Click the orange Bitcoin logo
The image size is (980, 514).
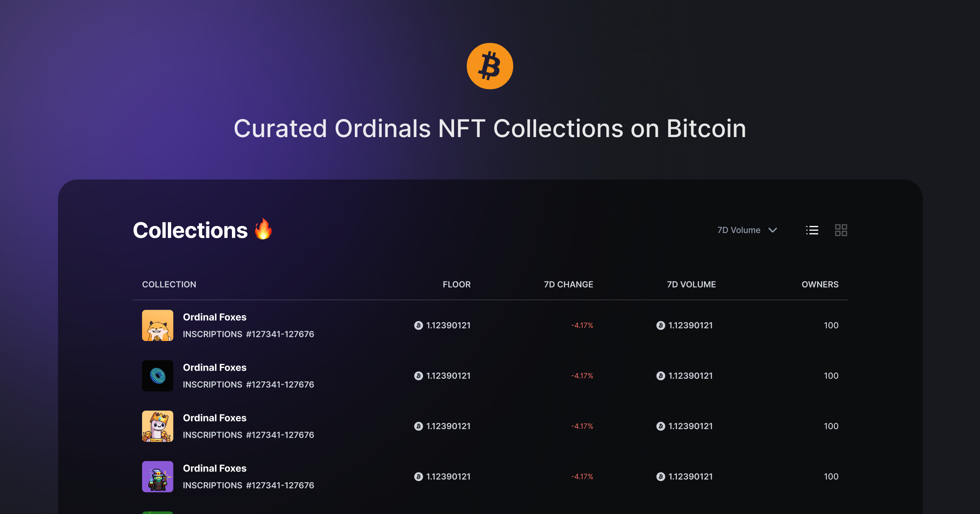[x=490, y=66]
